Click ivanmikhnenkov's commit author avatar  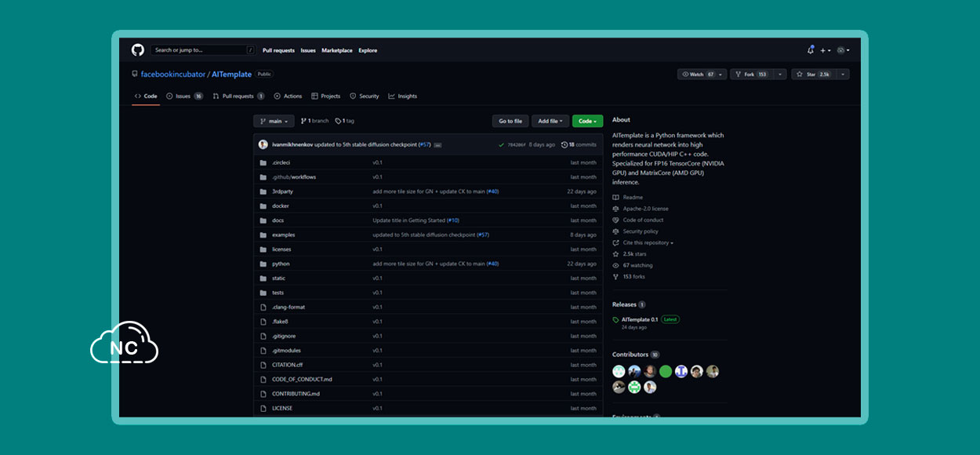tap(263, 144)
